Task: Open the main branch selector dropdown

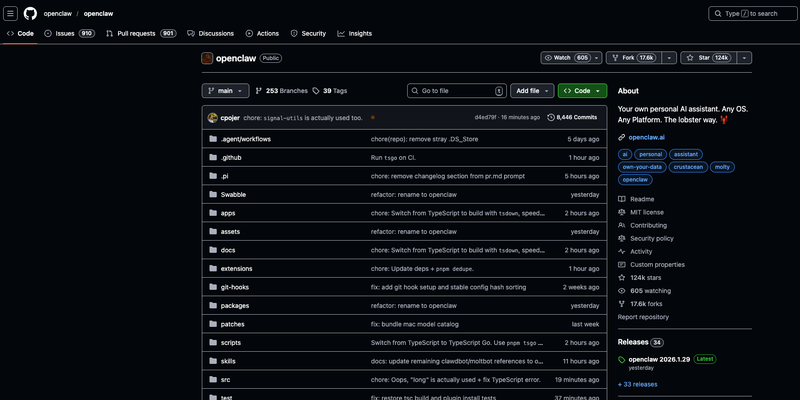Action: [226, 91]
